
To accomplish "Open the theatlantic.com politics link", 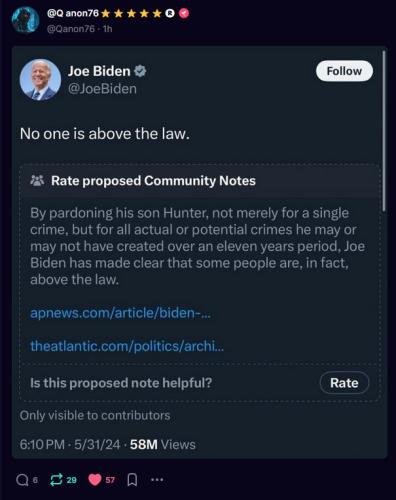I will 127,346.
